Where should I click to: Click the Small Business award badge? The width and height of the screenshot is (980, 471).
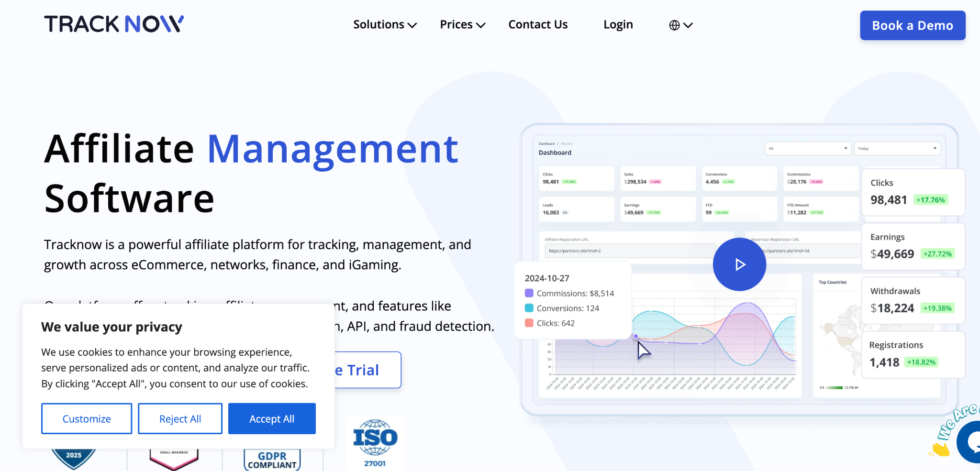tap(174, 459)
